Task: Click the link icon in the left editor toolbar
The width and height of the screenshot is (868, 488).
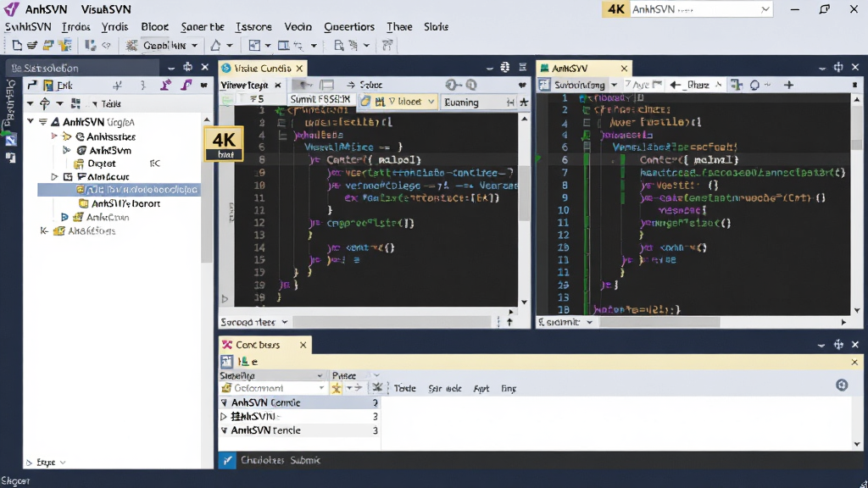Action: (453, 85)
